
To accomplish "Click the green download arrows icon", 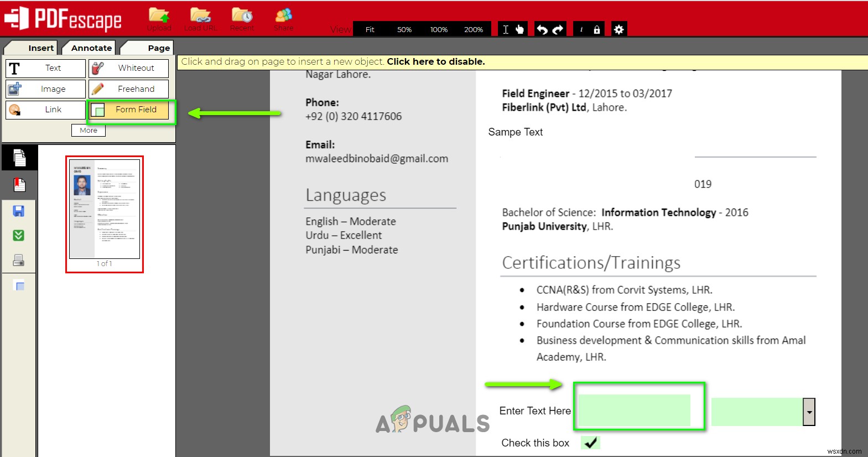I will [x=18, y=236].
